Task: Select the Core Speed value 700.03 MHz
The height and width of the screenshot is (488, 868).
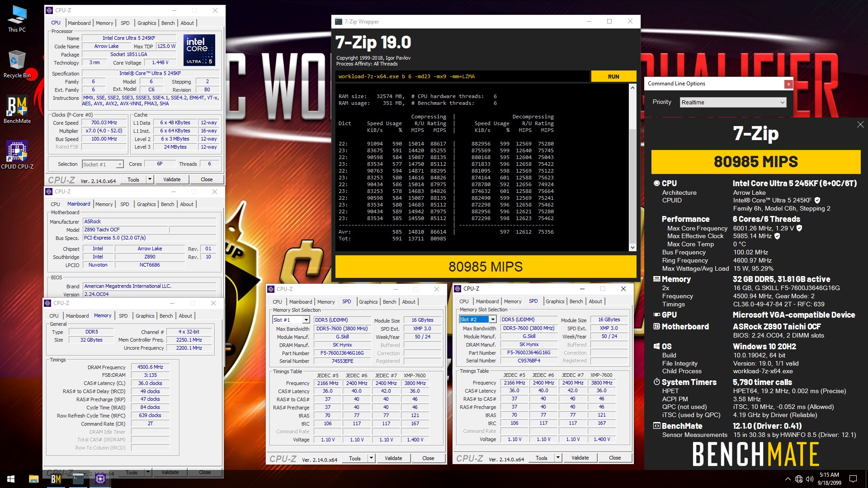Action: point(104,122)
